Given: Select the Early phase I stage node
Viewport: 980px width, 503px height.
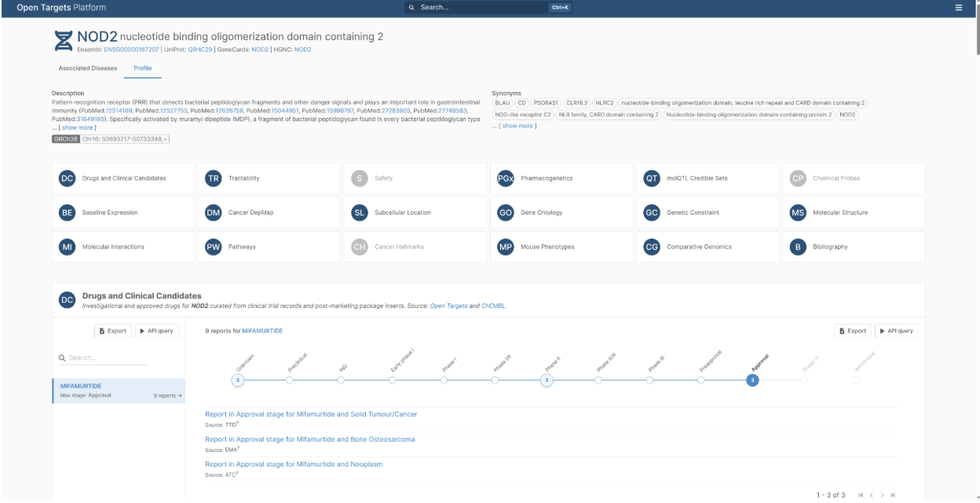Looking at the screenshot, I should pyautogui.click(x=392, y=380).
